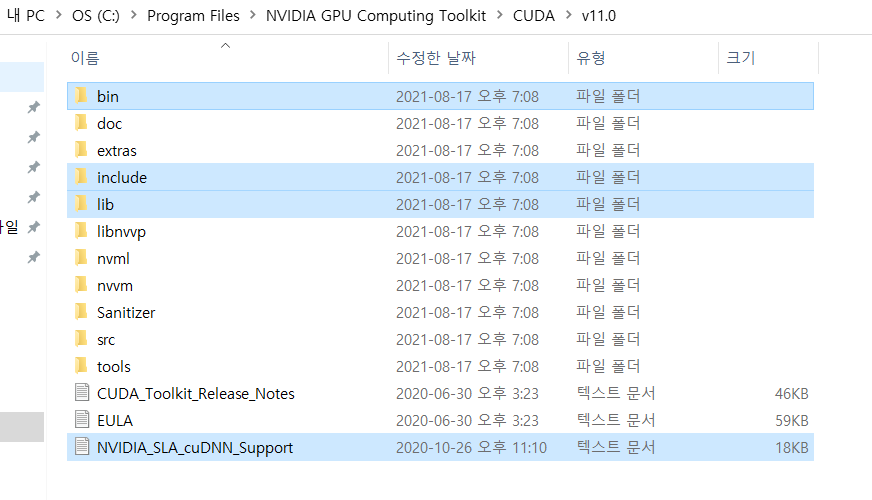
Task: Click the bin folder name
Action: [x=108, y=96]
